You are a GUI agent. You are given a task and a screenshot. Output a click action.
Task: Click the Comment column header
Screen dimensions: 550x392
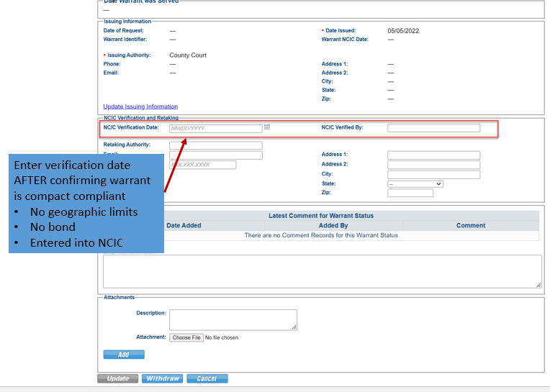point(471,226)
